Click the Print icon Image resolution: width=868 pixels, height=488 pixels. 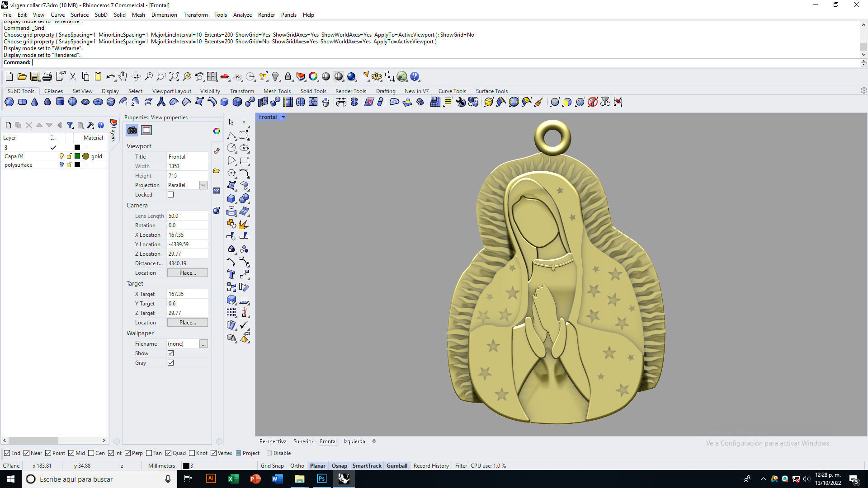pos(47,76)
